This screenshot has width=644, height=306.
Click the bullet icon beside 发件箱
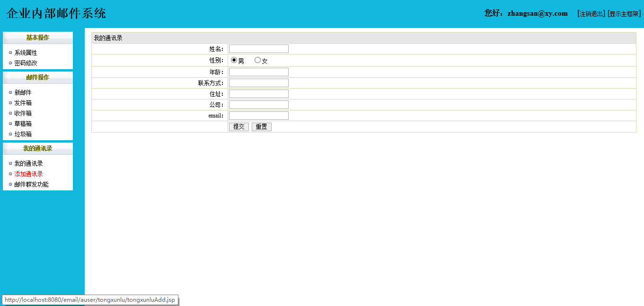tap(10, 103)
